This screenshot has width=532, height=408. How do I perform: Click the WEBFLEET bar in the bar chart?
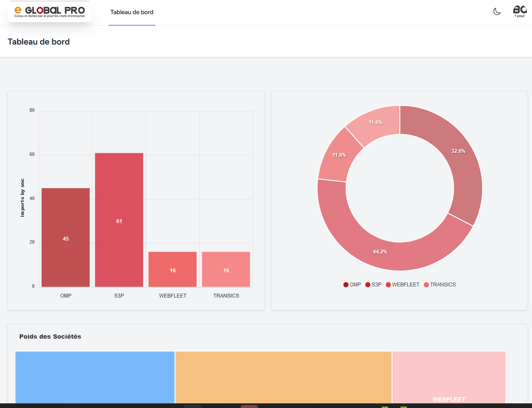(172, 269)
